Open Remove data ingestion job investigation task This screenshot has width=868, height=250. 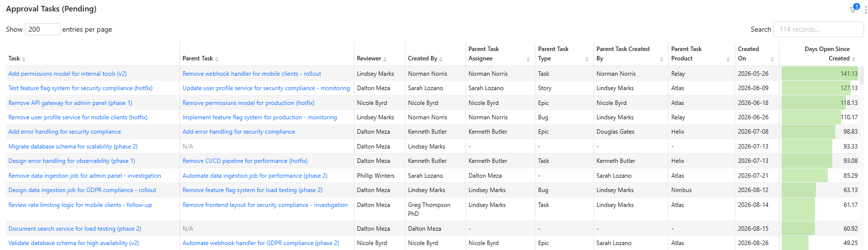pyautogui.click(x=85, y=176)
